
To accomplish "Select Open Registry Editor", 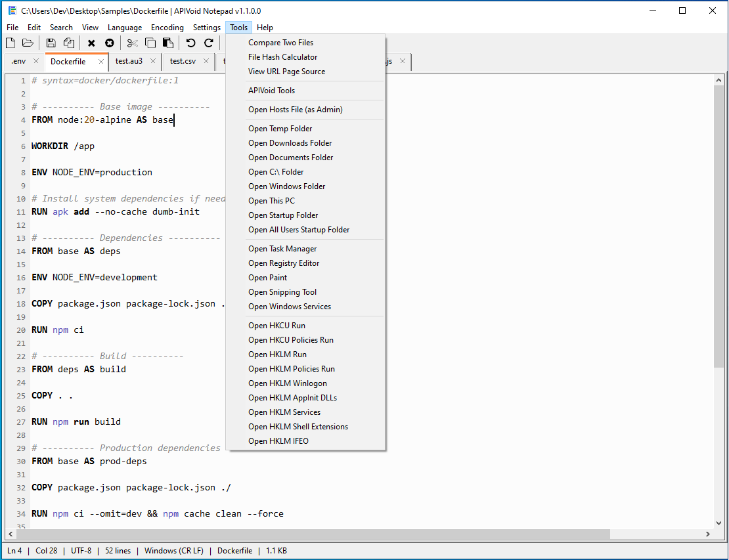I will (305, 263).
